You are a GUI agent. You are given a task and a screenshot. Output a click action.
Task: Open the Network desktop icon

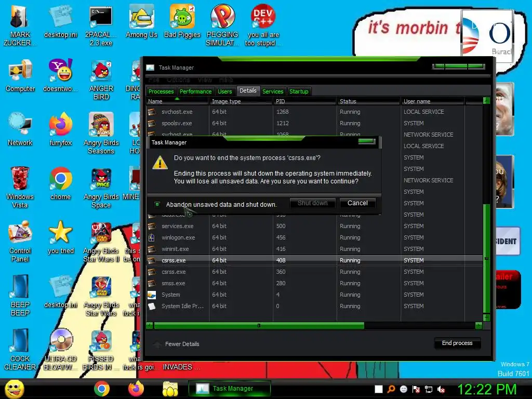[20, 129]
